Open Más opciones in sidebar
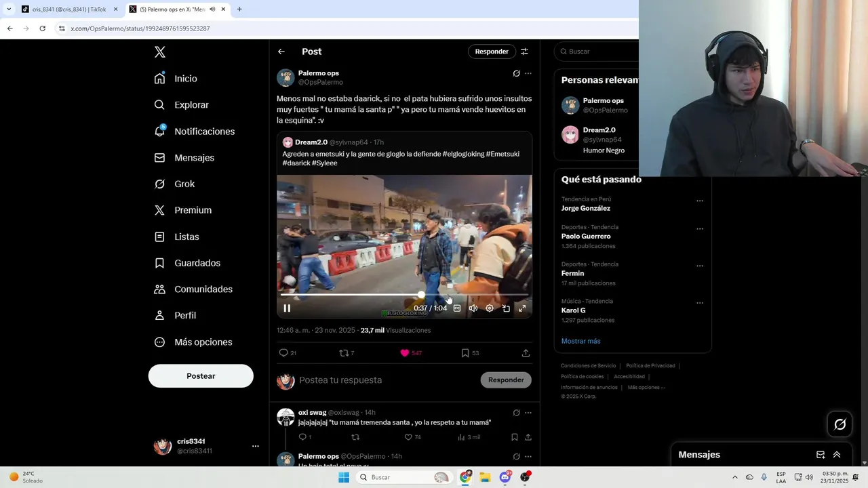868x488 pixels. click(x=193, y=342)
